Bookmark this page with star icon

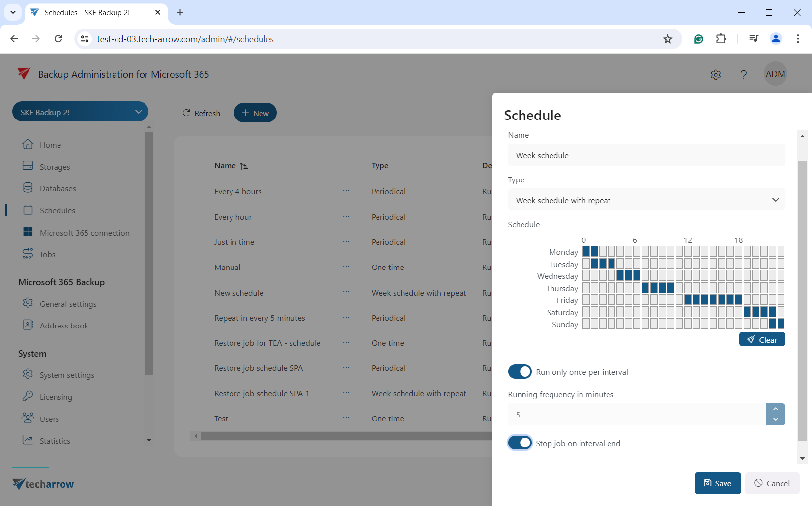tap(667, 39)
